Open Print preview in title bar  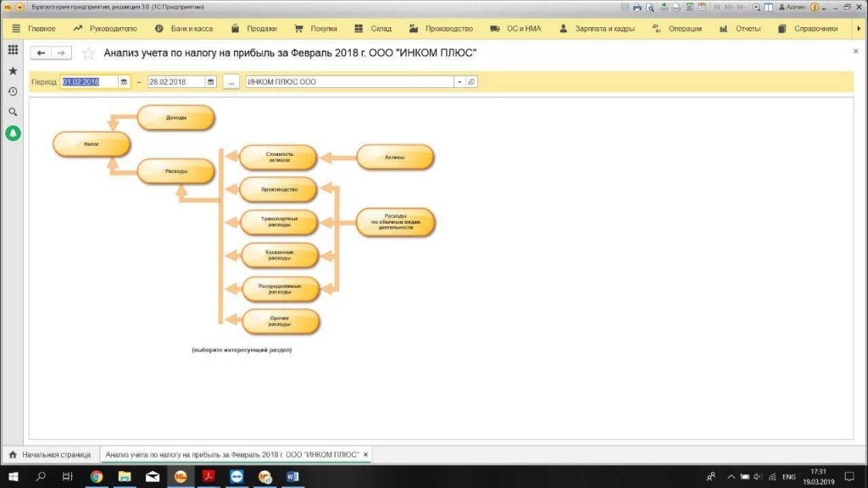click(650, 7)
